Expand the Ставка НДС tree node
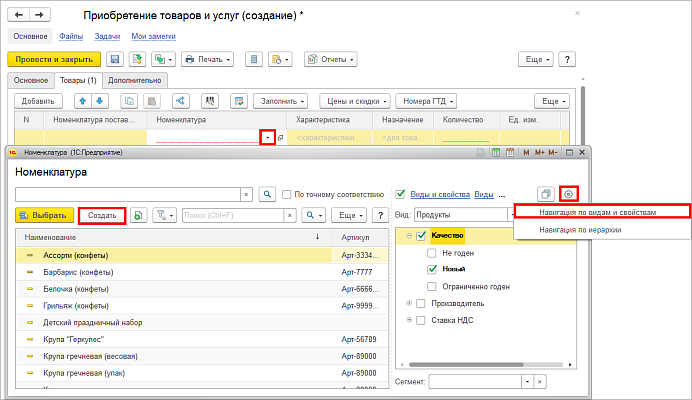 click(x=409, y=320)
